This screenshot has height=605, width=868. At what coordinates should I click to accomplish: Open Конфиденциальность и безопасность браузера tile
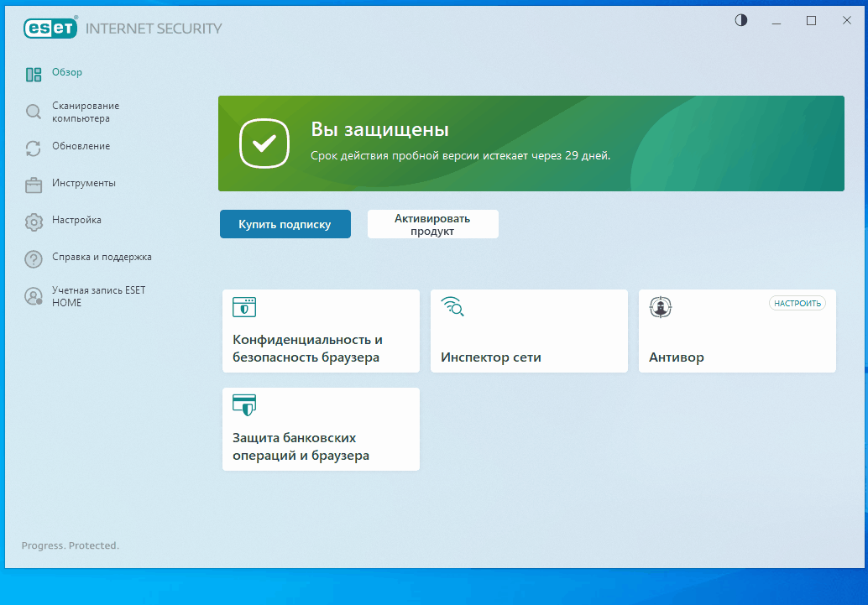(321, 331)
